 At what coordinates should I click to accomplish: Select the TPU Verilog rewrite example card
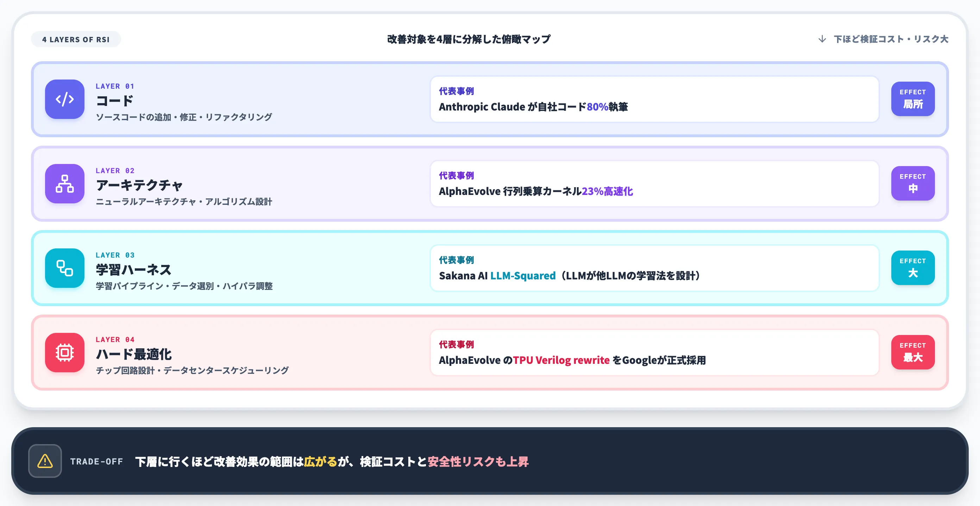tap(654, 353)
